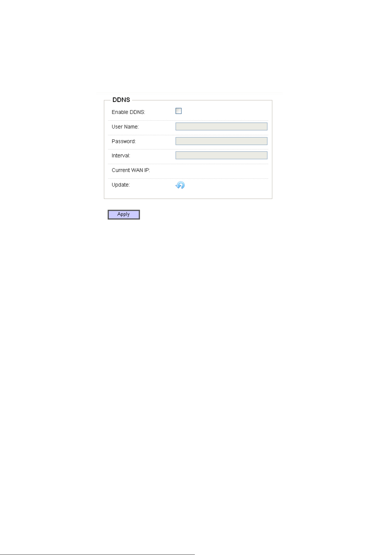Click the blue Update refresh arrow icon
392x555 pixels.
[x=180, y=185]
